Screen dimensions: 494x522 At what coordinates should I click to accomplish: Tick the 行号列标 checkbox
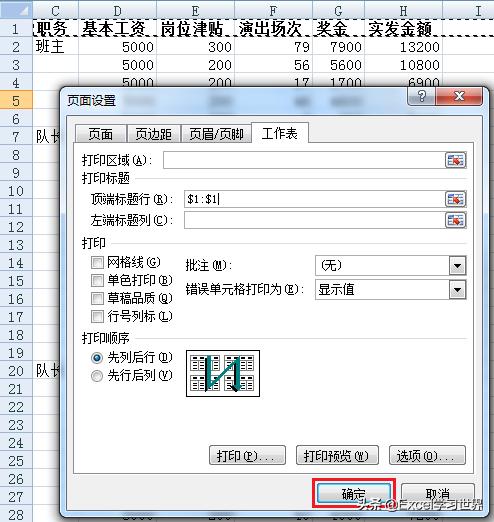(97, 316)
